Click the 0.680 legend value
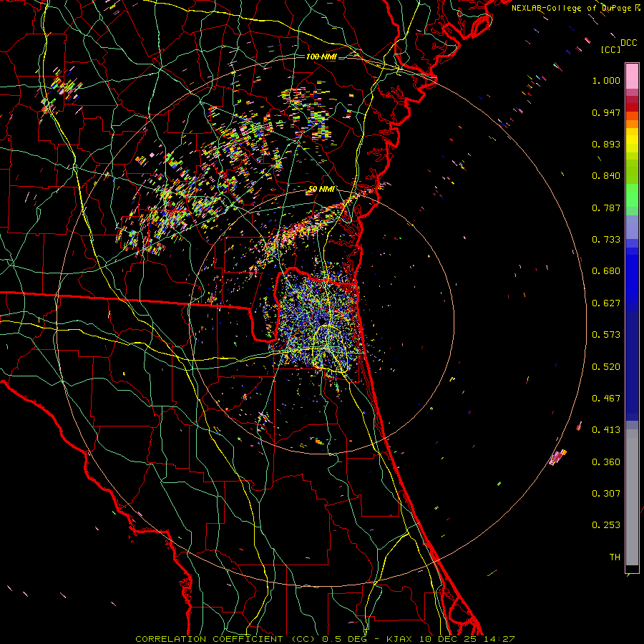 pyautogui.click(x=606, y=271)
